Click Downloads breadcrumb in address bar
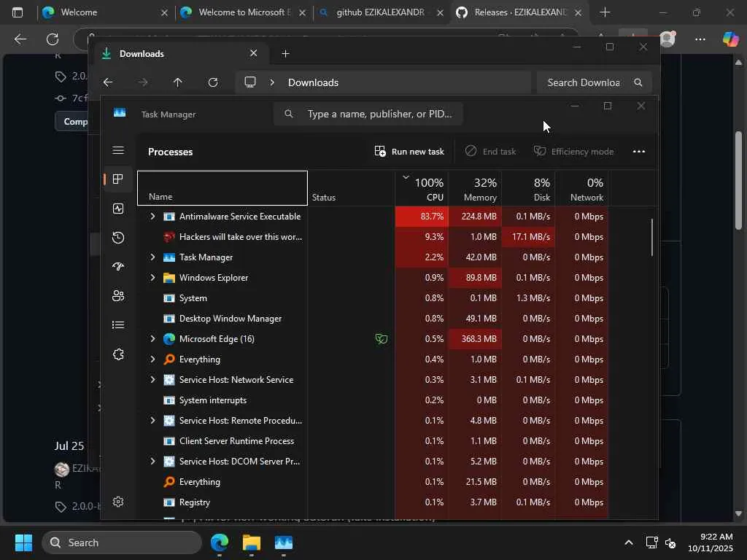The image size is (747, 560). pos(313,82)
